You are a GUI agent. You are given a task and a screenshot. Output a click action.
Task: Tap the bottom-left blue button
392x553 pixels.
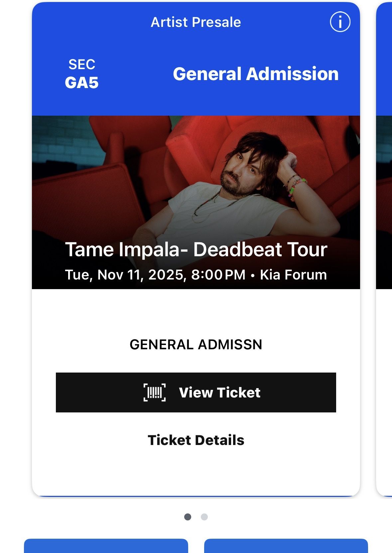pyautogui.click(x=106, y=546)
